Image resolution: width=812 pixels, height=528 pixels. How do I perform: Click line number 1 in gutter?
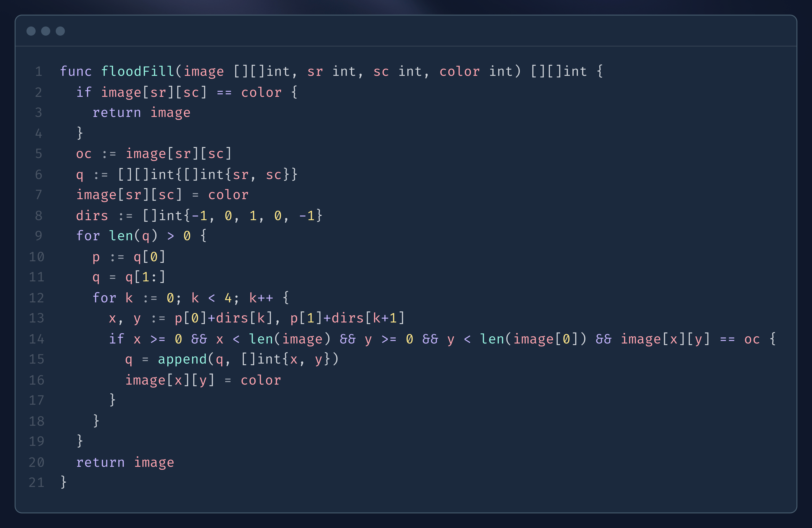point(39,72)
